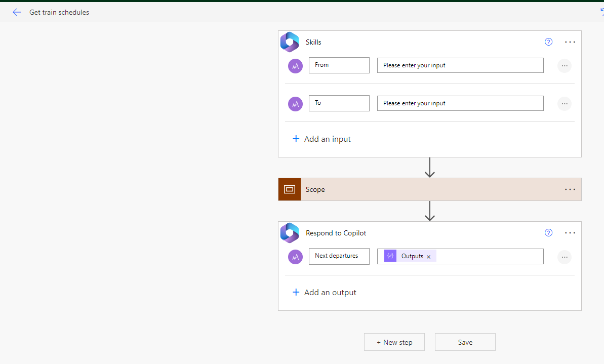Image resolution: width=604 pixels, height=364 pixels.
Task: Open help for the Skills trigger
Action: coord(548,42)
